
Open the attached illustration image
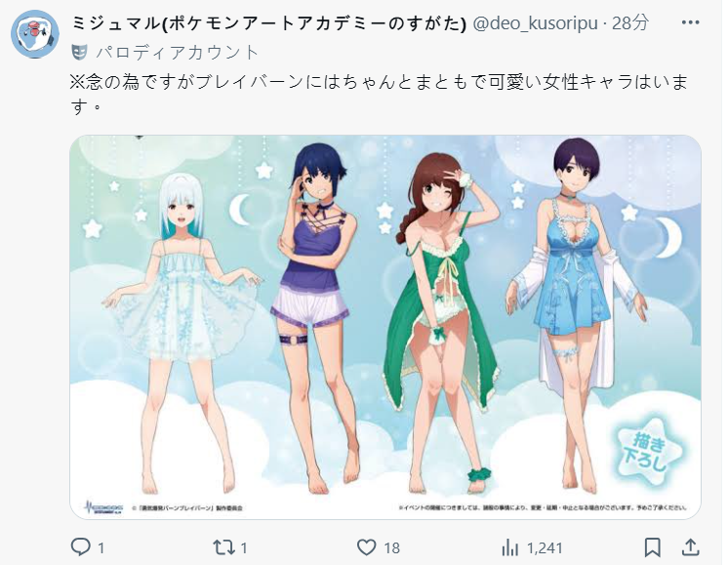[385, 327]
